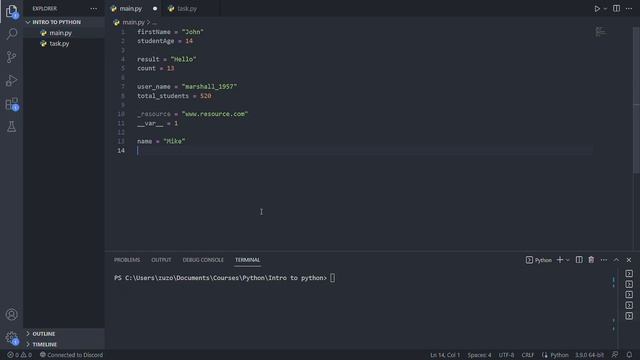Click the terminal prompt input
This screenshot has width=640, height=360.
tap(333, 278)
